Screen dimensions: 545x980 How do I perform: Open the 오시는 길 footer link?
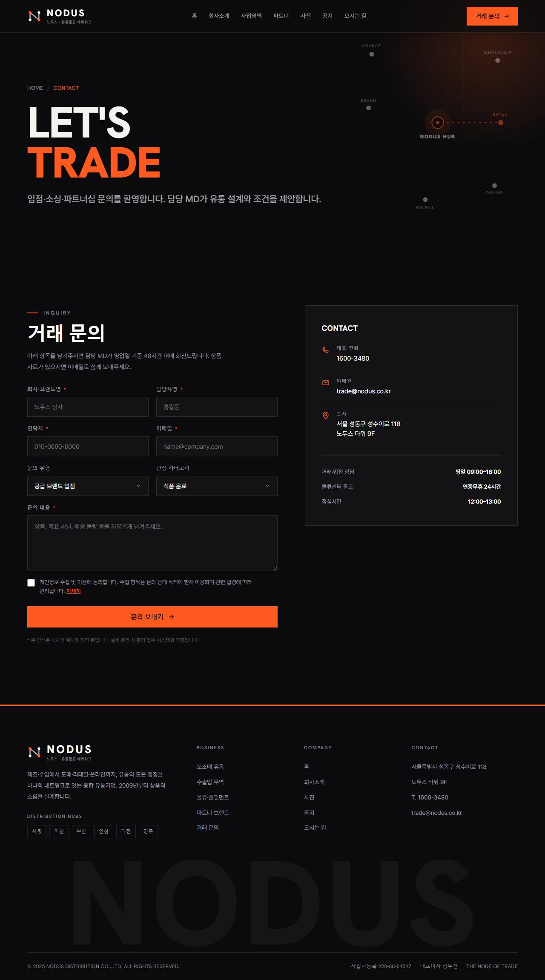[x=315, y=828]
